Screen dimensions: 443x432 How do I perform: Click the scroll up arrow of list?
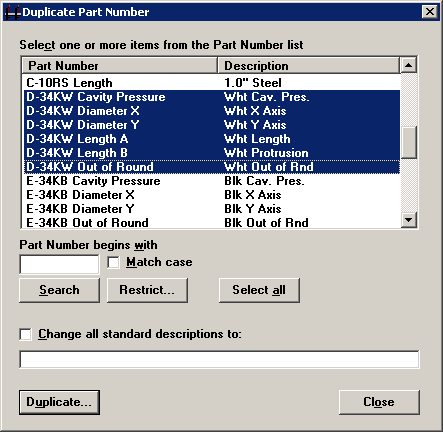coord(408,65)
